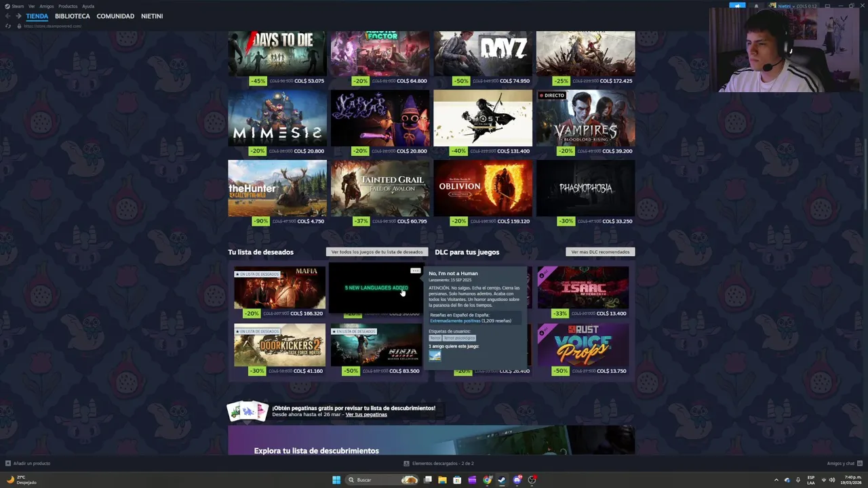Switch to the TIENDA tab
868x488 pixels.
[37, 16]
